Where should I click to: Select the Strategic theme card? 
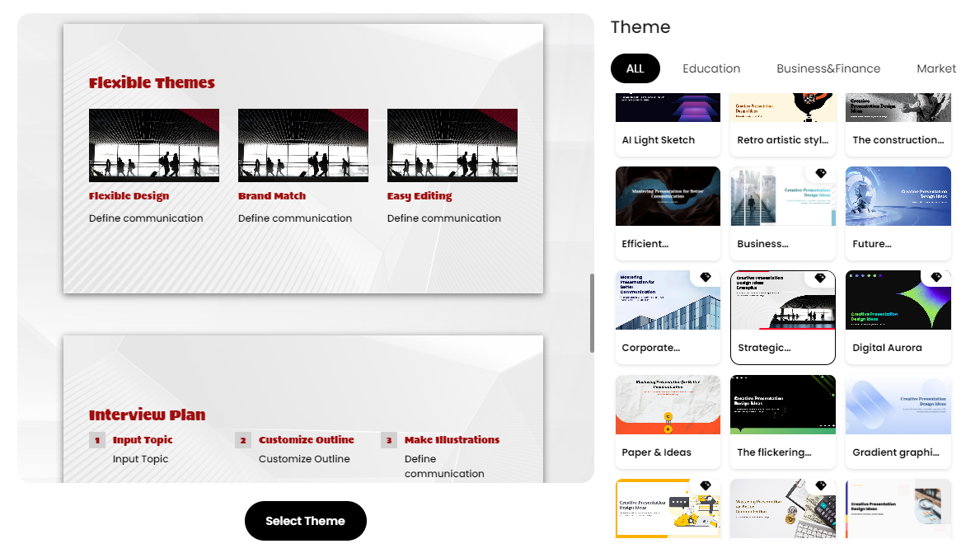[782, 317]
